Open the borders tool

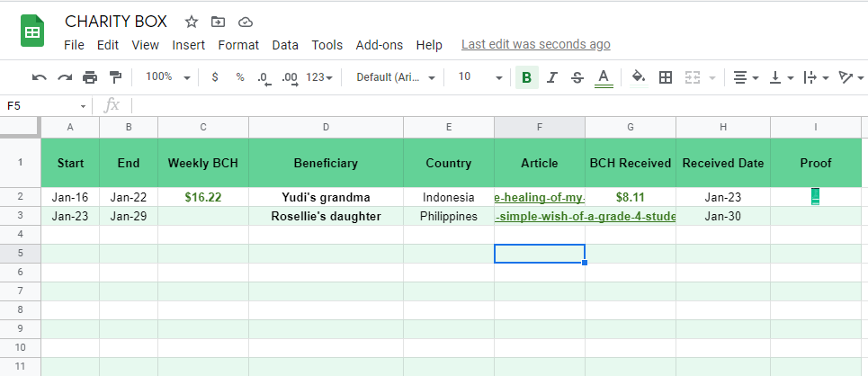666,77
